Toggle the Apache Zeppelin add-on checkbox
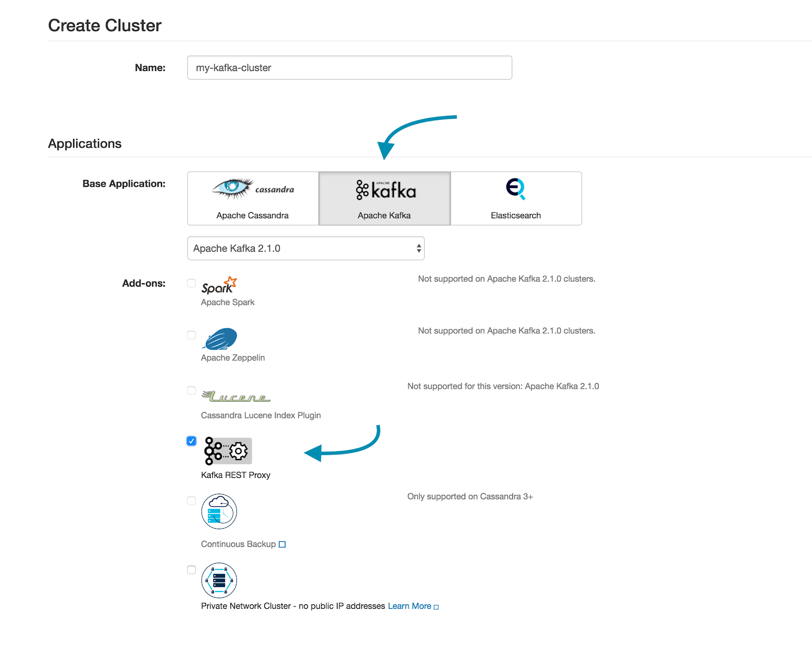The height and width of the screenshot is (653, 812). (x=191, y=335)
